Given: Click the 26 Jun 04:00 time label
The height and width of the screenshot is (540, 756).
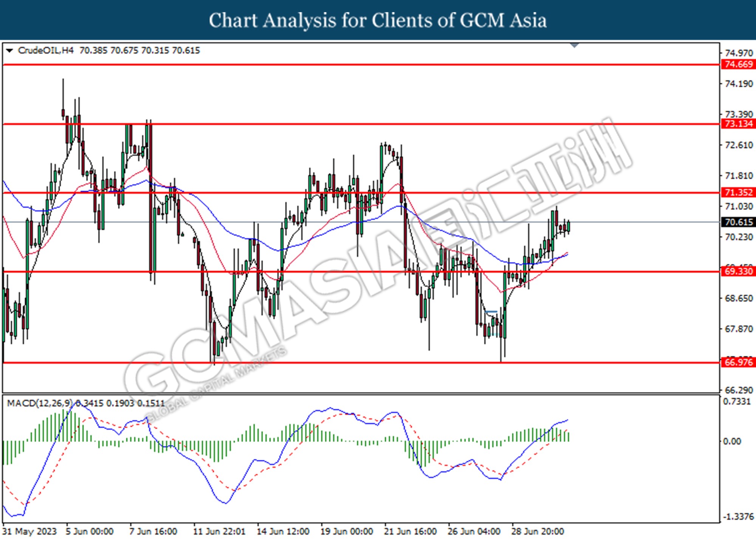Looking at the screenshot, I should coord(474,531).
